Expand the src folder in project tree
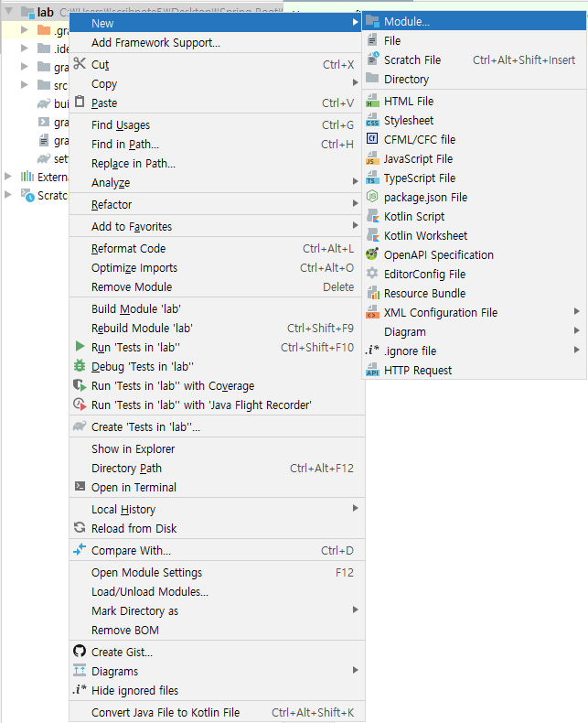 25,85
